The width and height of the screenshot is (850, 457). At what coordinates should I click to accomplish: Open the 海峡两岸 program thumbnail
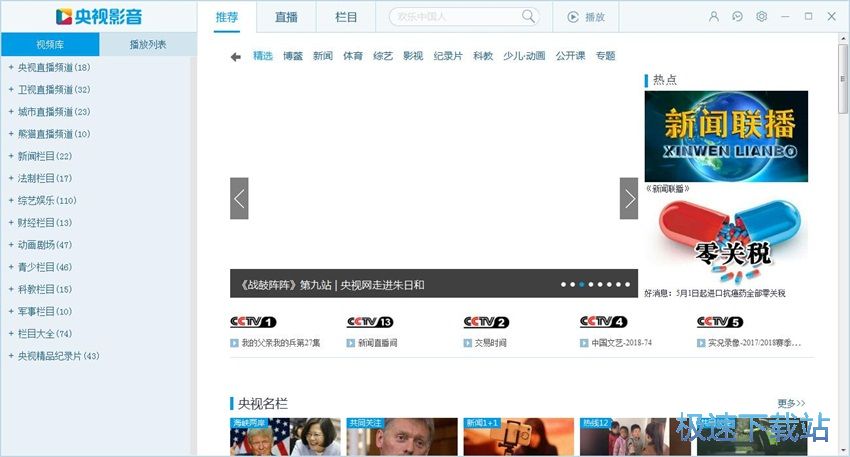285,436
